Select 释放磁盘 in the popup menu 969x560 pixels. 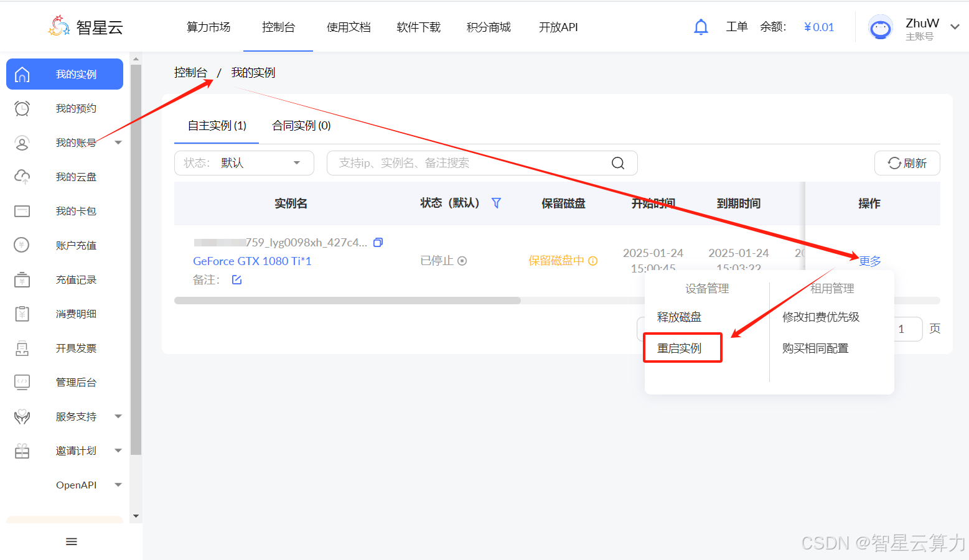point(679,317)
